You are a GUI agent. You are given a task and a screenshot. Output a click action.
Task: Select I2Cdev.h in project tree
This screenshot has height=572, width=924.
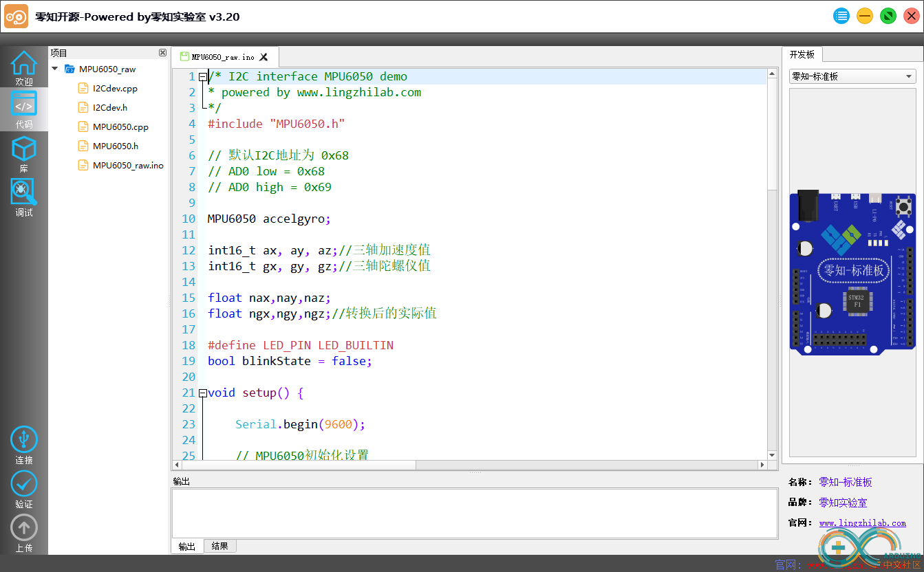tap(110, 107)
